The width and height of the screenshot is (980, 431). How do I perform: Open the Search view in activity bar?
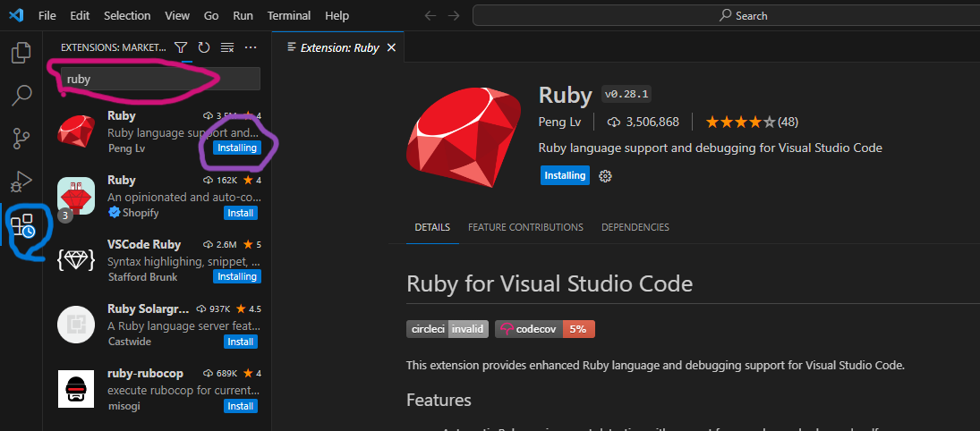point(21,96)
